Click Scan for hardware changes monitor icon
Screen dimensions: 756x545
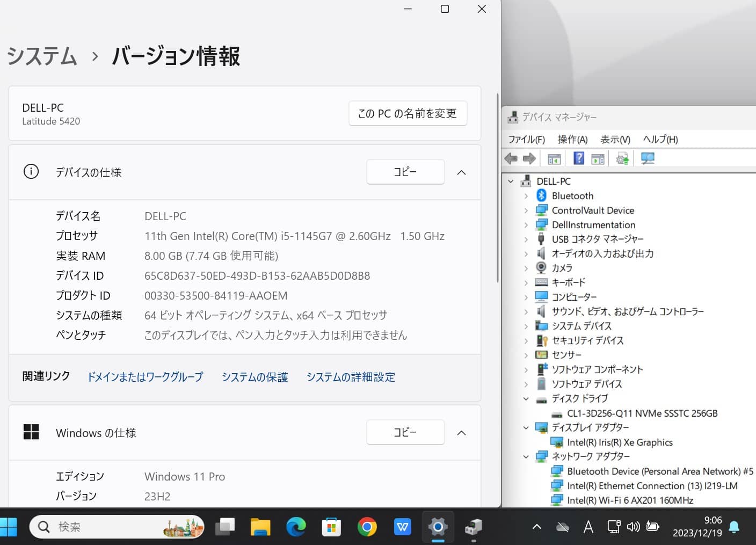[648, 158]
